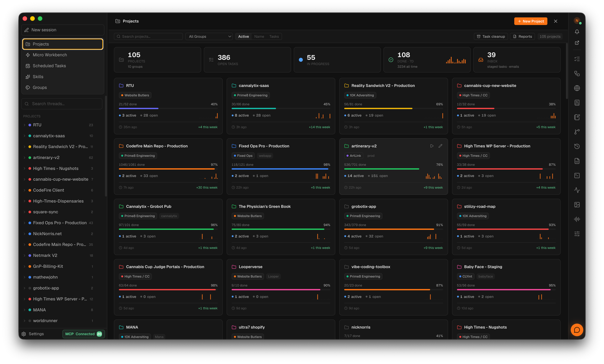Open the terminal icon in right sidebar
Screen dimensions: 604x364
coord(577,176)
